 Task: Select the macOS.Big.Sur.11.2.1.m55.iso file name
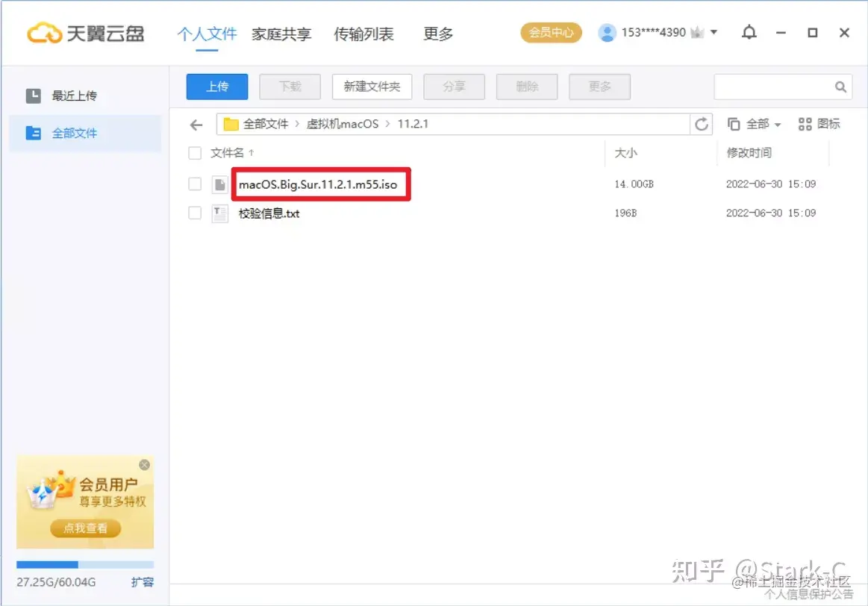pos(318,184)
